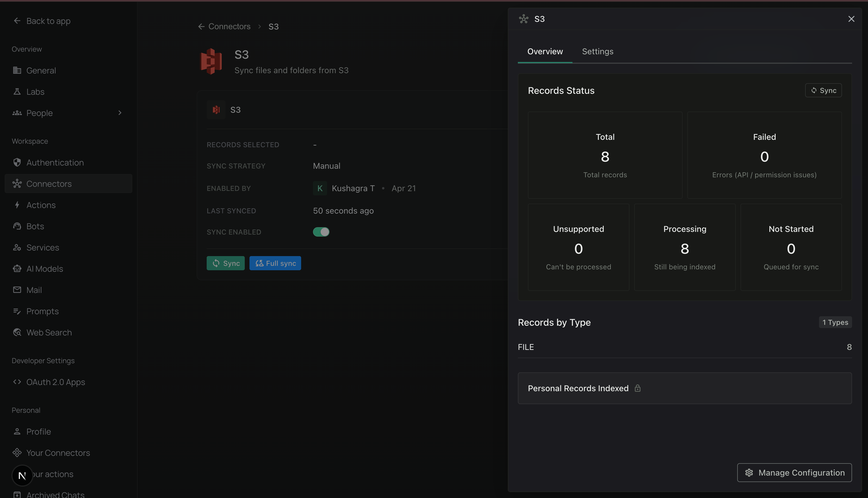This screenshot has width=868, height=498.
Task: Click the blue Full sync button
Action: (x=275, y=263)
